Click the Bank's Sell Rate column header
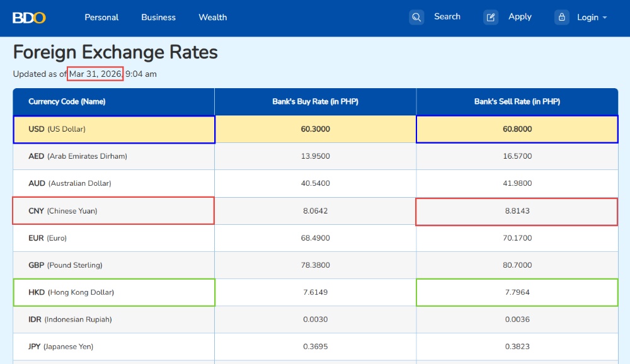The width and height of the screenshot is (630, 364). [x=517, y=101]
